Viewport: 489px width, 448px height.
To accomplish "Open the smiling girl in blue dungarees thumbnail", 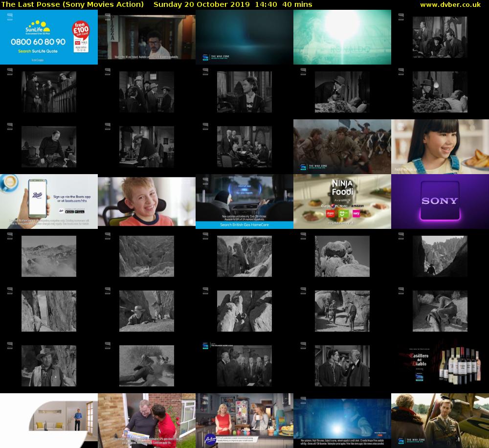I will [x=440, y=147].
